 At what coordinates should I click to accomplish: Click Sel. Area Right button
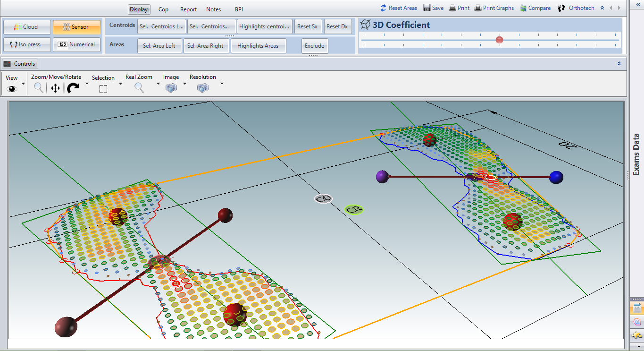click(x=206, y=46)
